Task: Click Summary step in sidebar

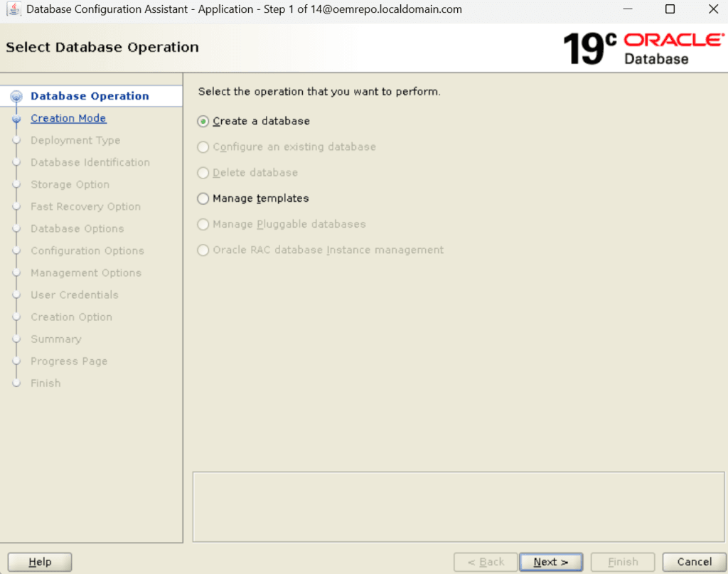Action: (x=55, y=339)
